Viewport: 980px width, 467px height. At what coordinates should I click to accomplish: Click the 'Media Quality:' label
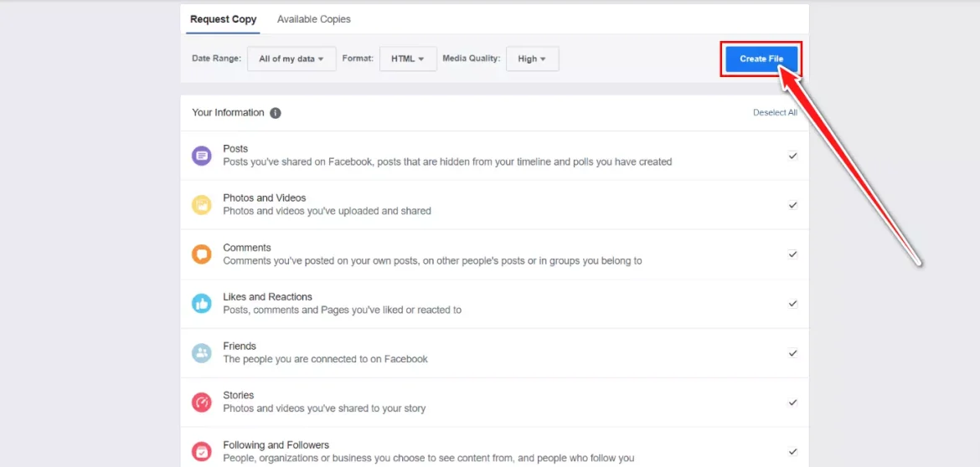point(472,58)
